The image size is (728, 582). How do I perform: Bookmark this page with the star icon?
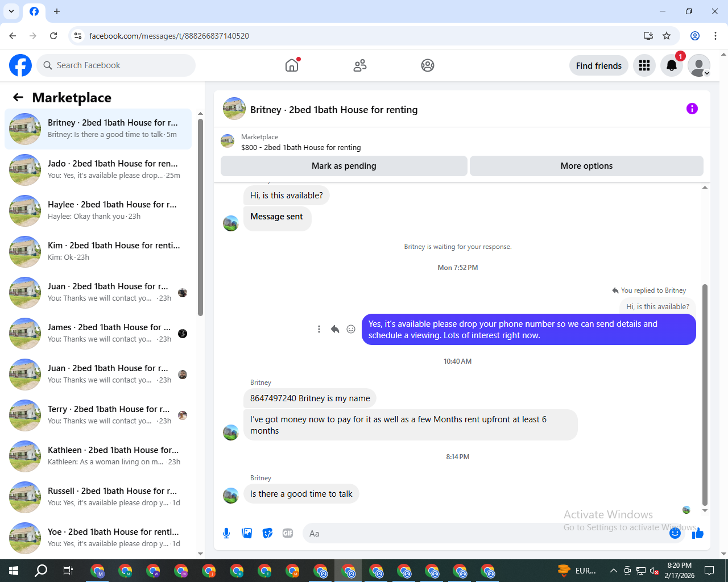[667, 36]
